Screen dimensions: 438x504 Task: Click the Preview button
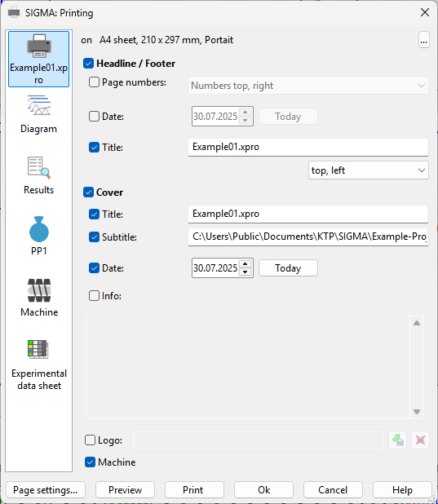point(125,489)
